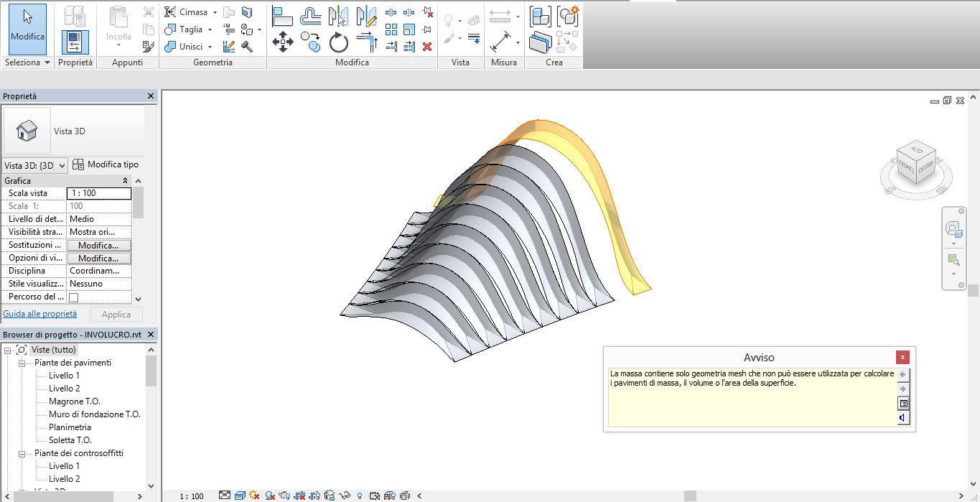Check the Percorso del sole checkbox
Viewport: 980px width, 502px height.
pos(73,297)
